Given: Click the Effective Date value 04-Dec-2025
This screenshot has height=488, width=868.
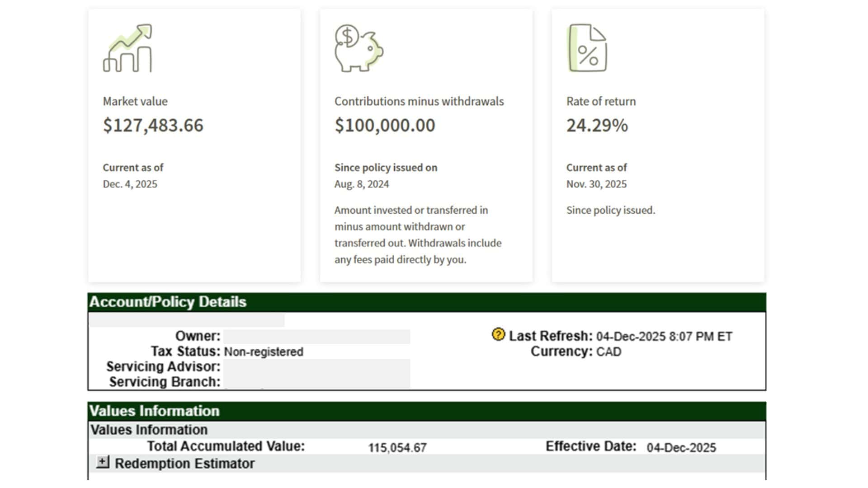Looking at the screenshot, I should click(x=681, y=448).
